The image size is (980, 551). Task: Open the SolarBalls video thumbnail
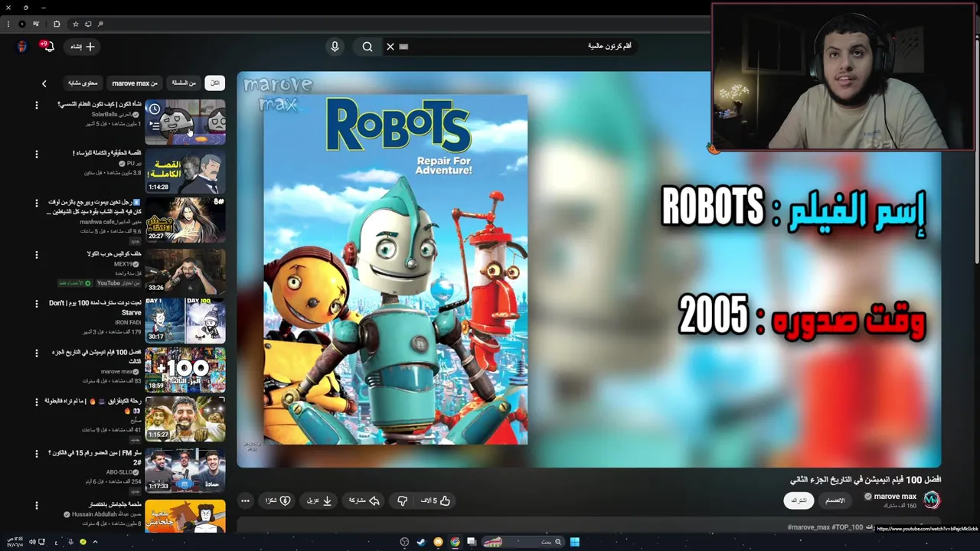(x=185, y=122)
